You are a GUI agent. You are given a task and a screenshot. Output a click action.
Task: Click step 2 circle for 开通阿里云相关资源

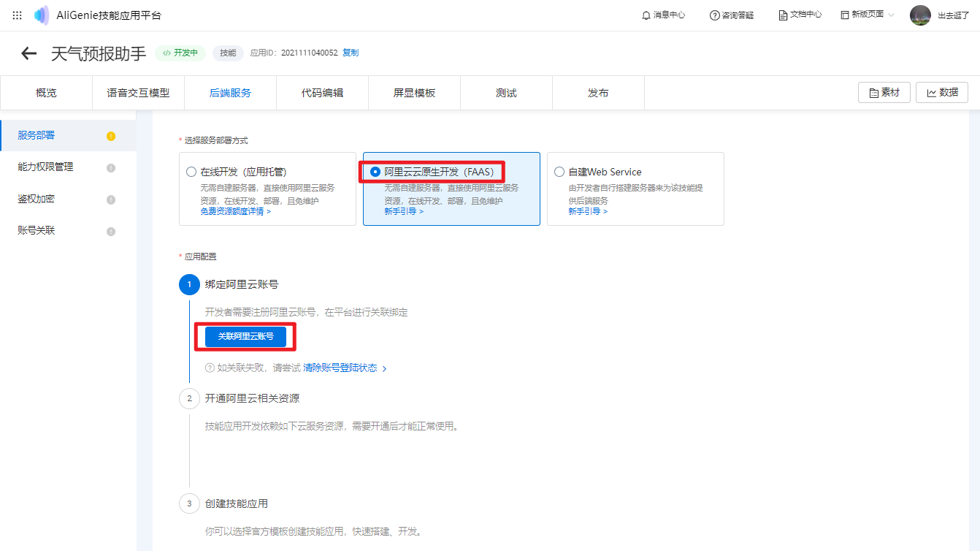189,398
